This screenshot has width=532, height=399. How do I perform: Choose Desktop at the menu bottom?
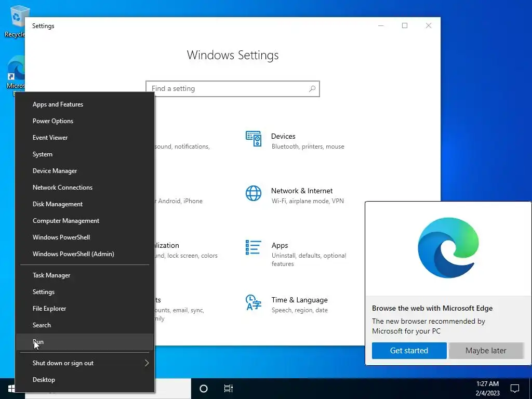tap(85, 380)
